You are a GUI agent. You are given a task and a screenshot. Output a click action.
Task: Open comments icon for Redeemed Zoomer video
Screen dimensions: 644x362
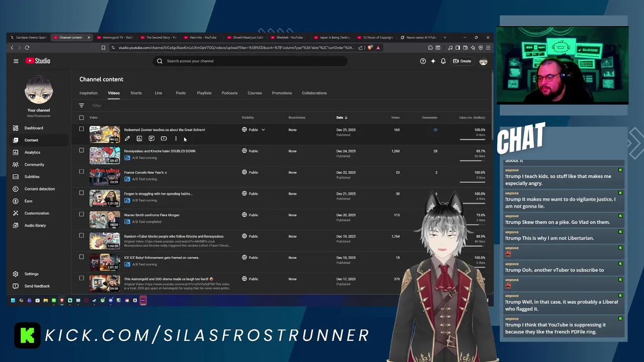pos(151,139)
